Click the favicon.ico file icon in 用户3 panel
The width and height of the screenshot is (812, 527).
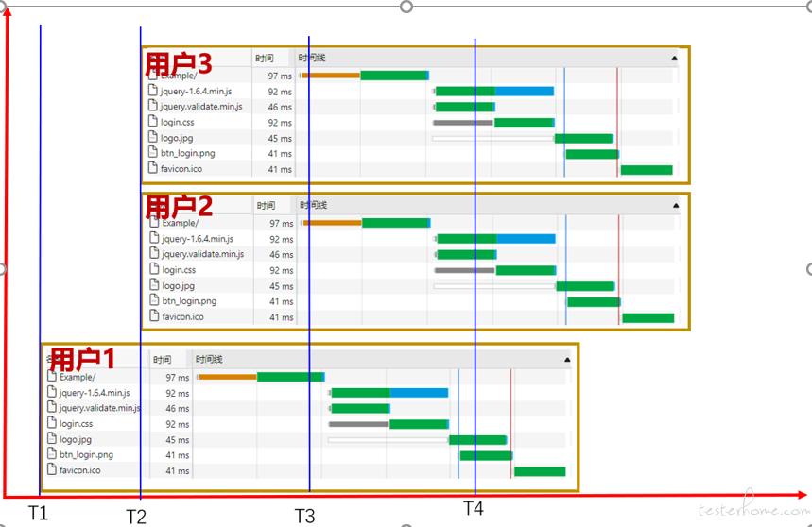tap(152, 169)
